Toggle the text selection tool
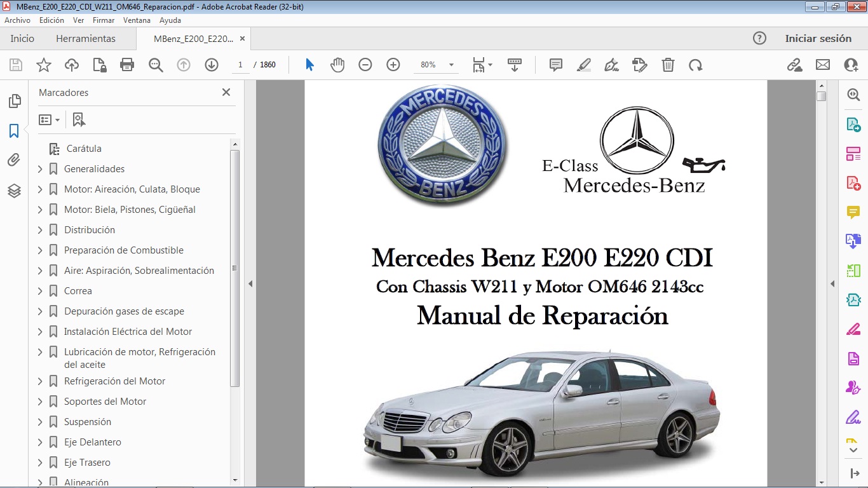This screenshot has height=488, width=868. 309,64
